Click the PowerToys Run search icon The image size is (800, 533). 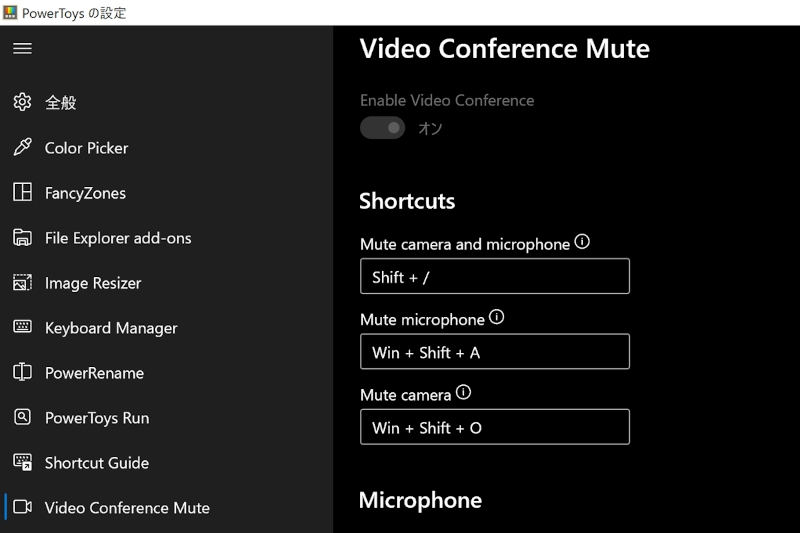pyautogui.click(x=22, y=417)
